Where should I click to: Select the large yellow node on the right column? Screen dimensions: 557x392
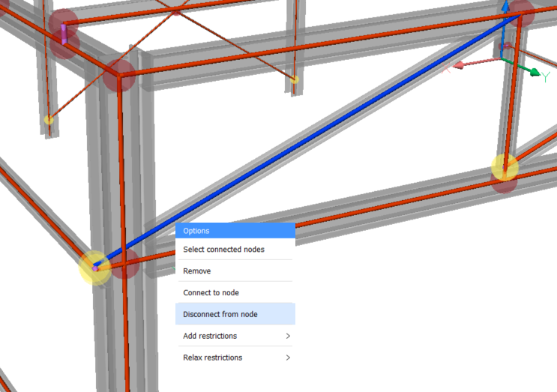pos(505,166)
